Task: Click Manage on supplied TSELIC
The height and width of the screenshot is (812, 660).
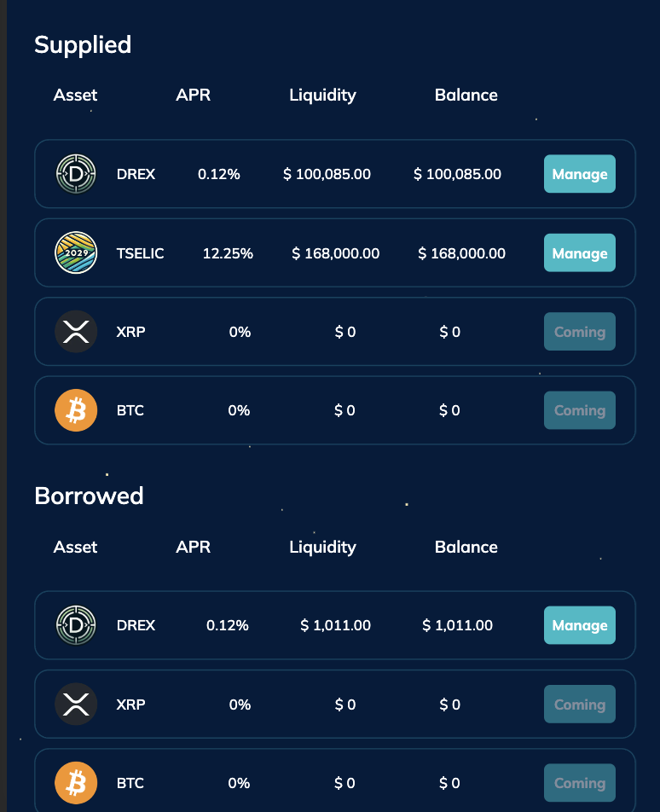Action: pos(579,252)
